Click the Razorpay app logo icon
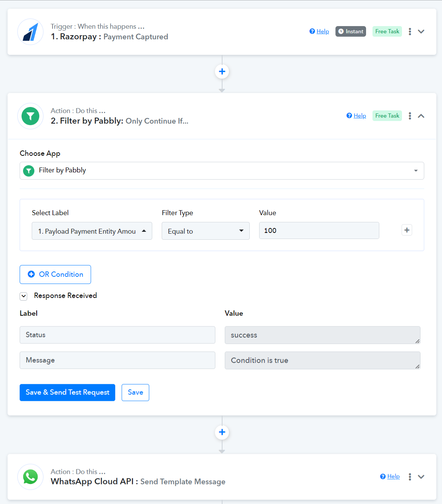 [31, 32]
